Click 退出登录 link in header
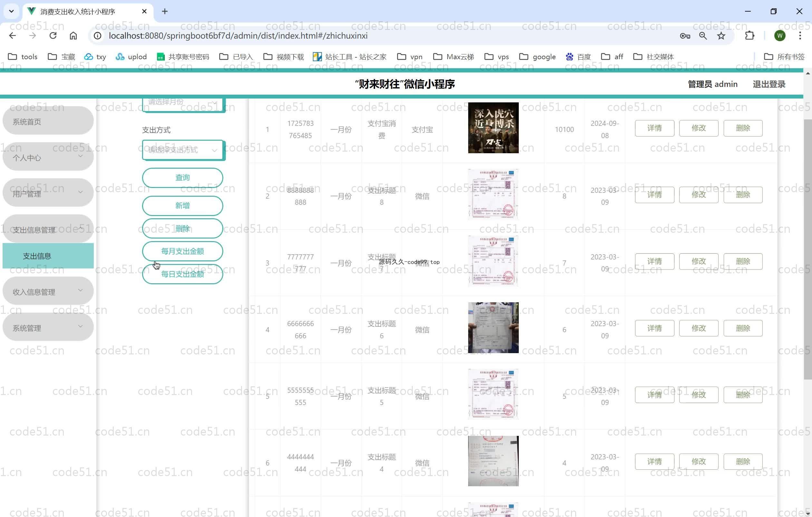The height and width of the screenshot is (517, 812). (x=769, y=84)
